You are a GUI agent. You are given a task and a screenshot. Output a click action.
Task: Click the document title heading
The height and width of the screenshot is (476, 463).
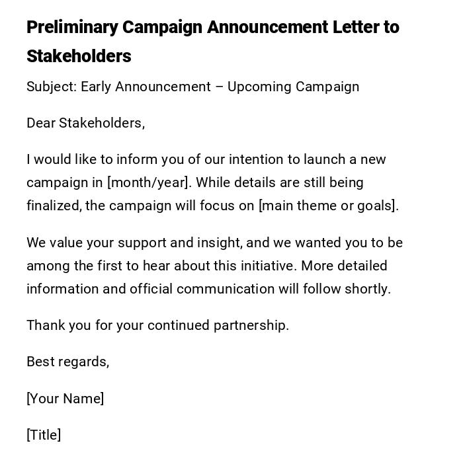coord(212,28)
